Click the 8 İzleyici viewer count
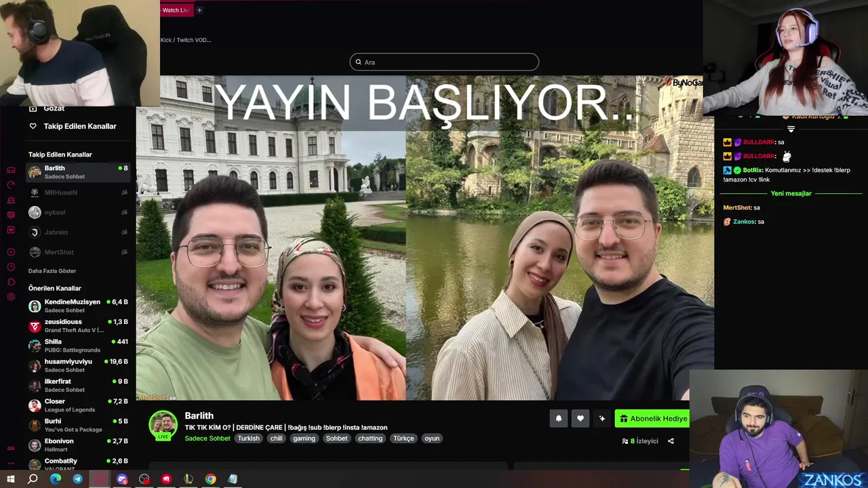868x488 pixels. [x=640, y=441]
